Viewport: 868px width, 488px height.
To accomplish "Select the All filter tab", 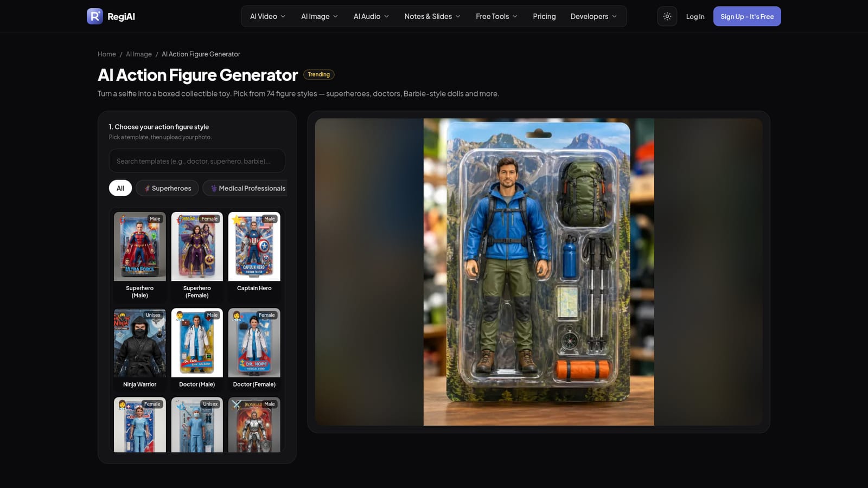I will [120, 188].
